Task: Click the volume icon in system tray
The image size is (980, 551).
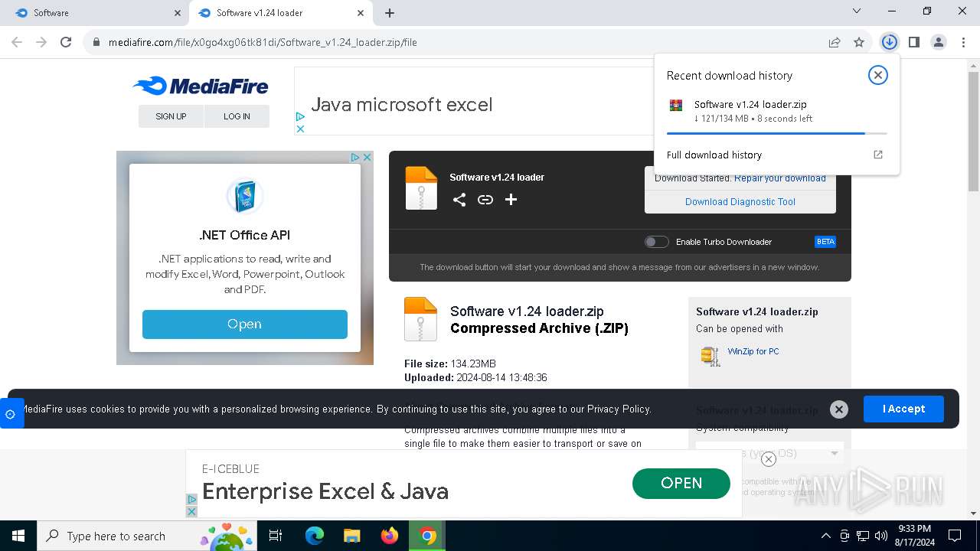Action: [881, 536]
